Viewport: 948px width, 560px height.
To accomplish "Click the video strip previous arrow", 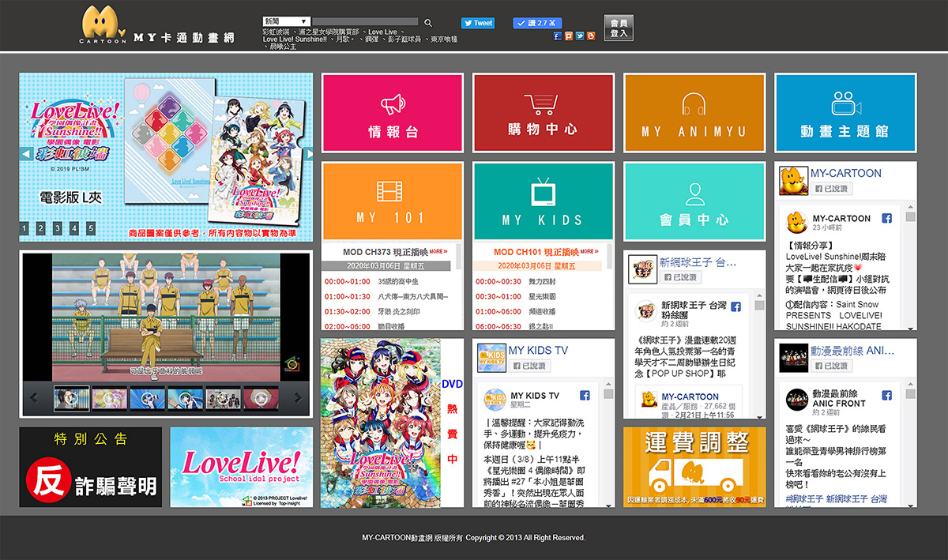I will (x=35, y=398).
